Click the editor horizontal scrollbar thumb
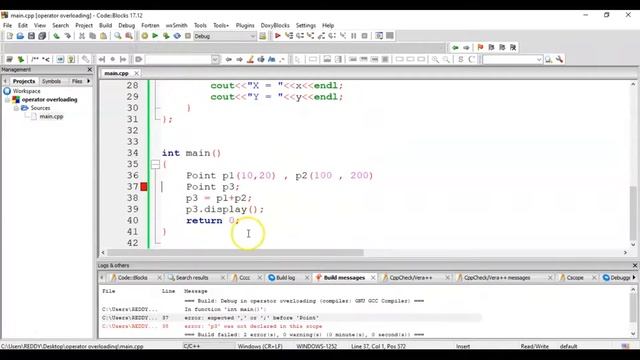 [235, 253]
